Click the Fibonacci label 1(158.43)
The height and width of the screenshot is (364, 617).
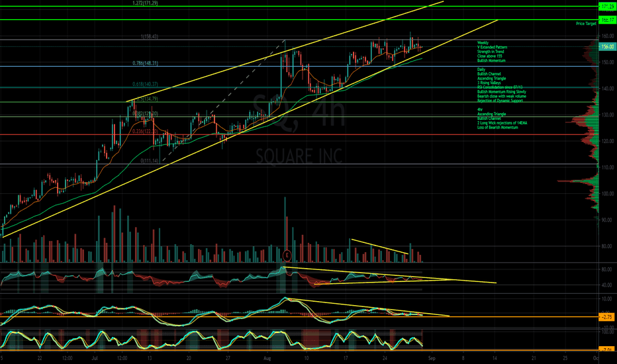point(150,36)
